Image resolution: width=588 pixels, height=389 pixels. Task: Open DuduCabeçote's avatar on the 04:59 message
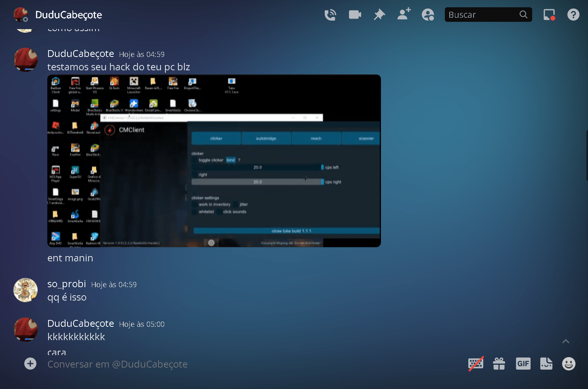pos(25,60)
